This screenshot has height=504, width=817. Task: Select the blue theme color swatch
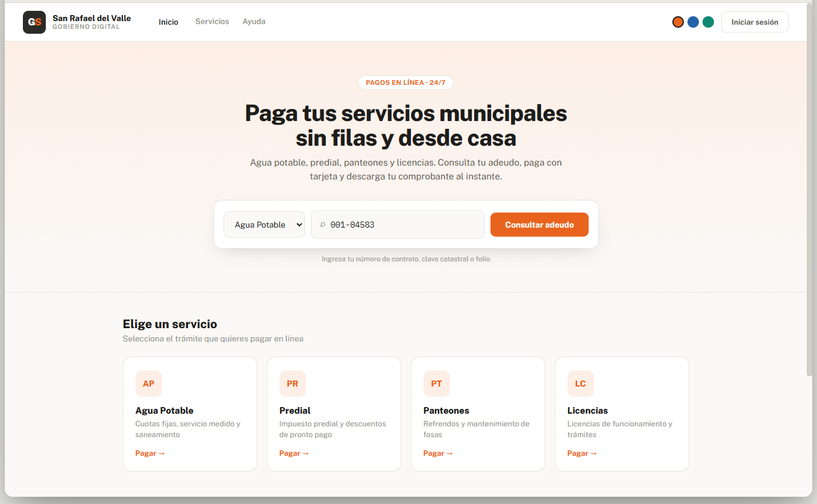coord(693,22)
